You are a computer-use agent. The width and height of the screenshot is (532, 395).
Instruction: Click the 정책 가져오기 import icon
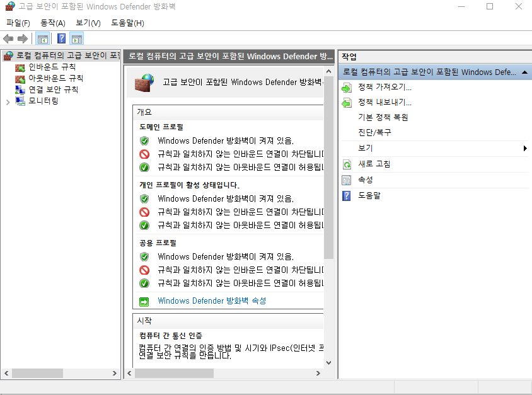click(x=346, y=88)
